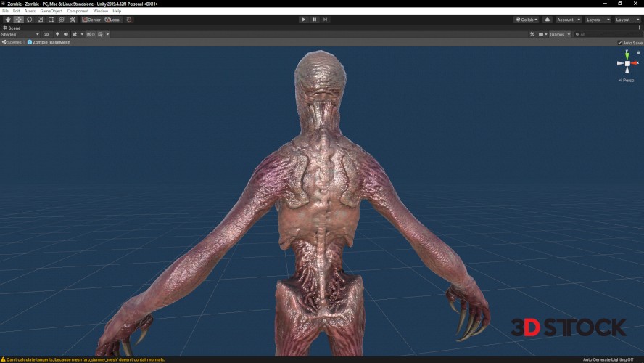Open Scene tab options menu

tap(639, 28)
